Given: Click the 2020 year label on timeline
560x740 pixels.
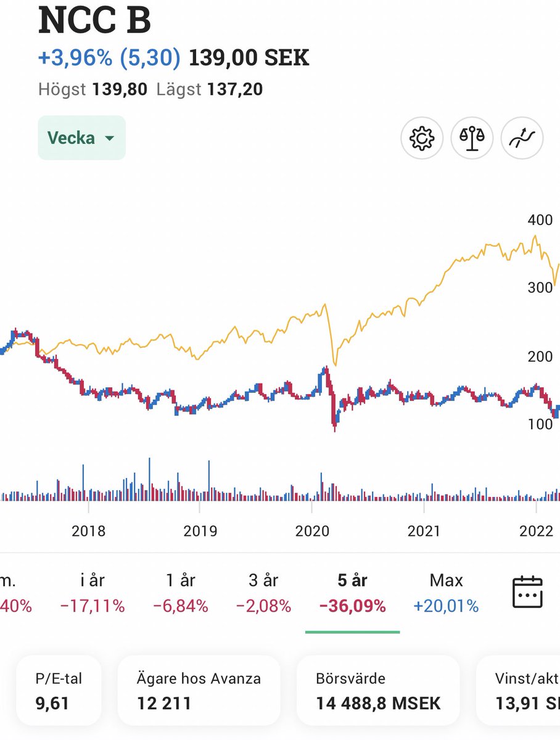Looking at the screenshot, I should (312, 531).
